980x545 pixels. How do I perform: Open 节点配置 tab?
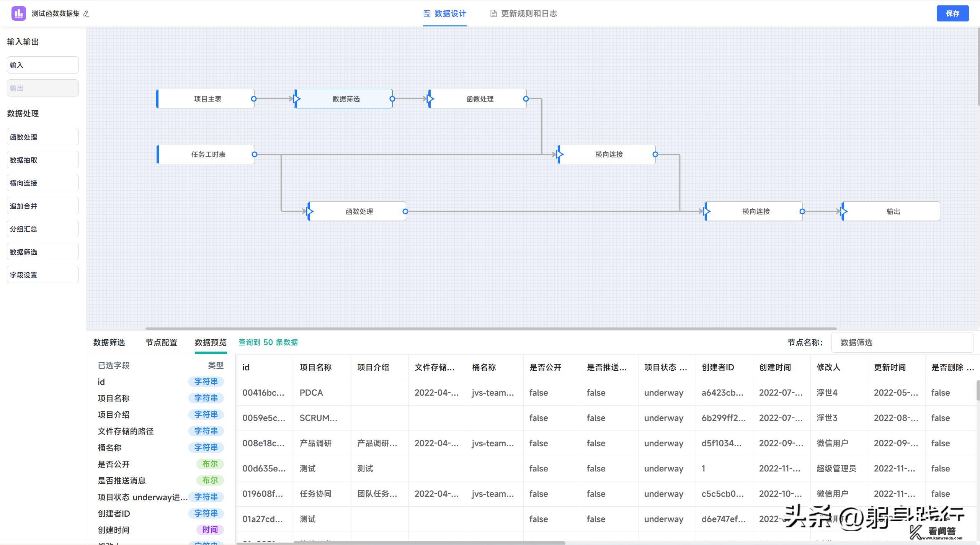[x=161, y=342]
